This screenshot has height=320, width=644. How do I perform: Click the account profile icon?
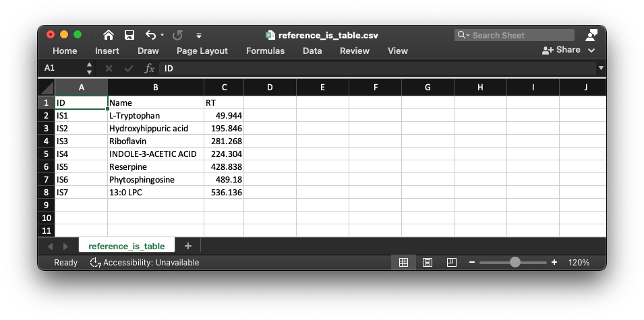pos(591,35)
